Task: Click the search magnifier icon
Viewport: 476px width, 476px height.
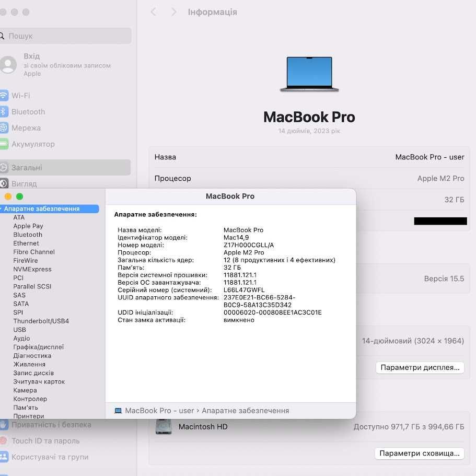Action: click(x=2, y=36)
